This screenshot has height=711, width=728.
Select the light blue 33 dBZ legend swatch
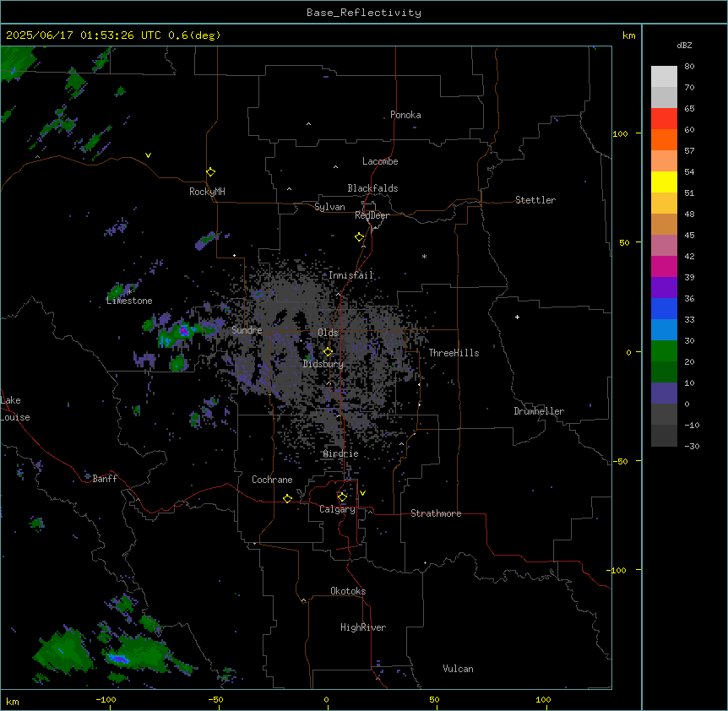click(664, 330)
